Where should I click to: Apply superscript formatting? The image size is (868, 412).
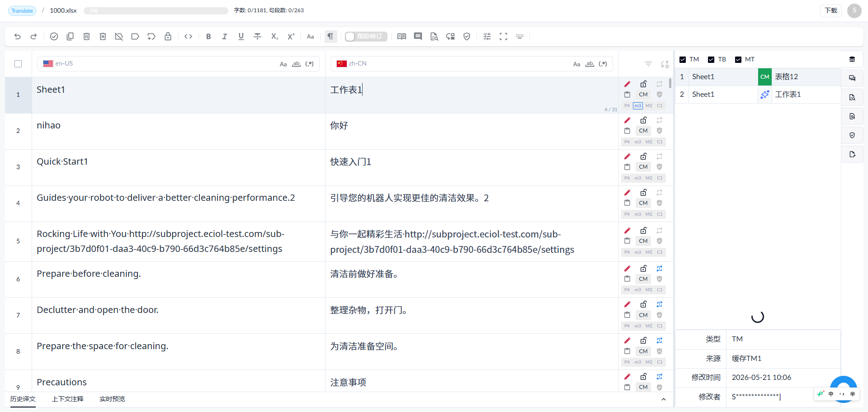click(x=291, y=37)
